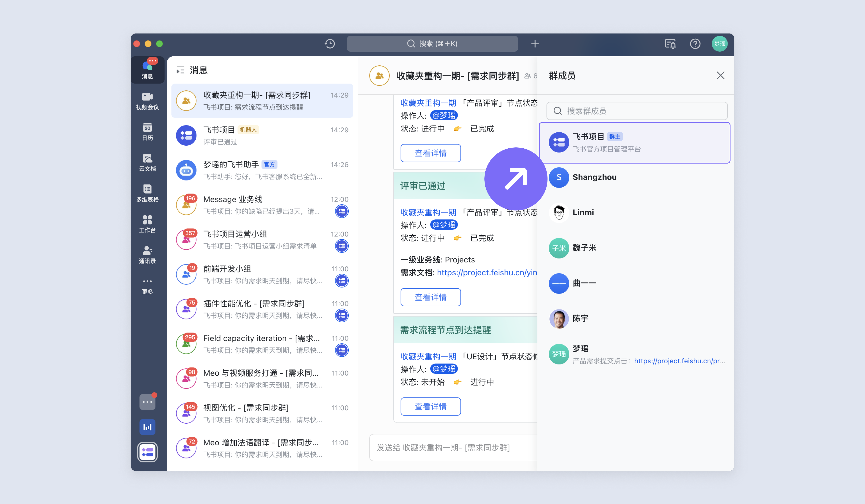
Task: Select member 曲一一 in the list
Action: [x=634, y=283]
